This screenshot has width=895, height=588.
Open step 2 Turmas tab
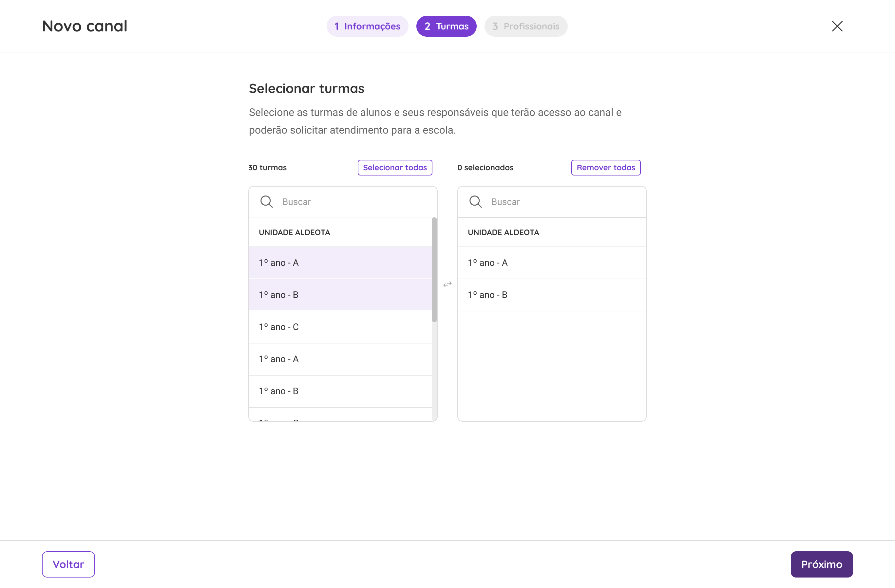tap(447, 26)
